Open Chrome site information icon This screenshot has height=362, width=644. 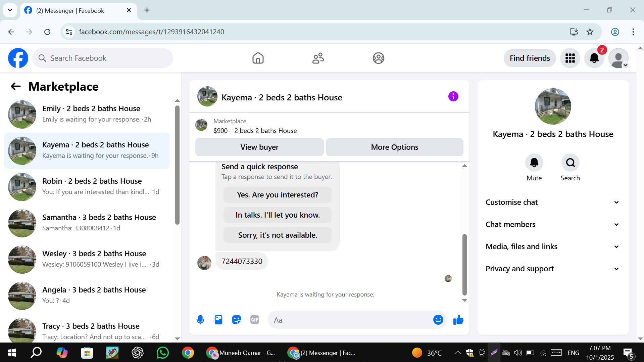[69, 32]
